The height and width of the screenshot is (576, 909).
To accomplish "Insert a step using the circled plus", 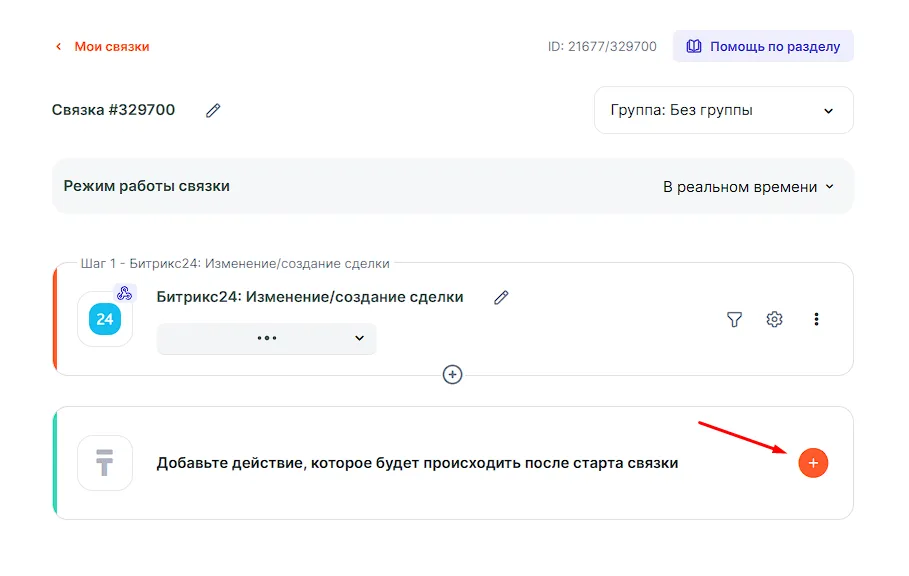I will pos(453,374).
